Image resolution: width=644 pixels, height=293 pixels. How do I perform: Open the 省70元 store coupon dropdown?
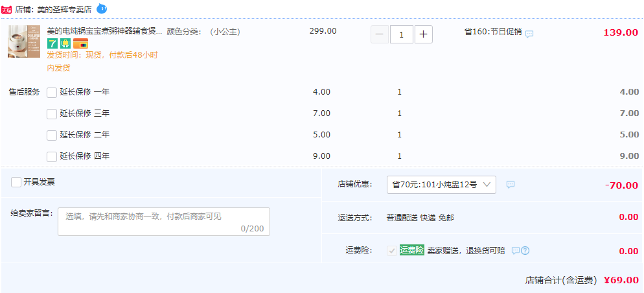pos(441,185)
